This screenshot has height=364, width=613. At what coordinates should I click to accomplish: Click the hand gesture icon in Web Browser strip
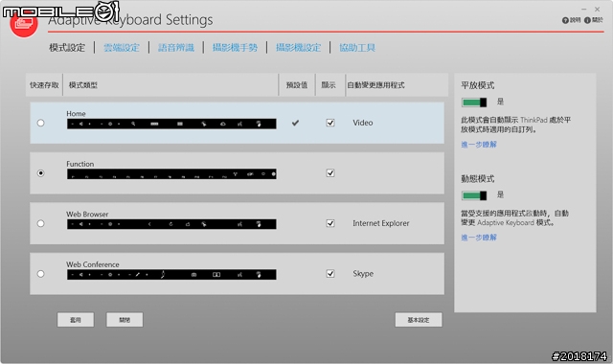[x=259, y=224]
